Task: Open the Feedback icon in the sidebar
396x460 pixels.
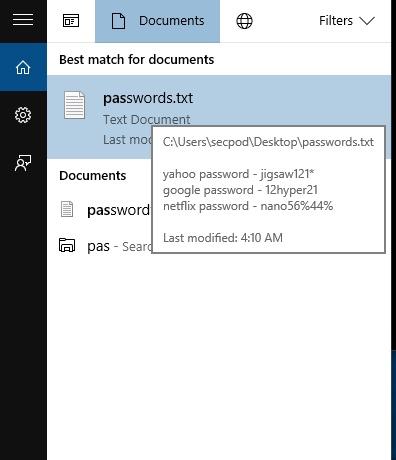Action: (x=23, y=163)
